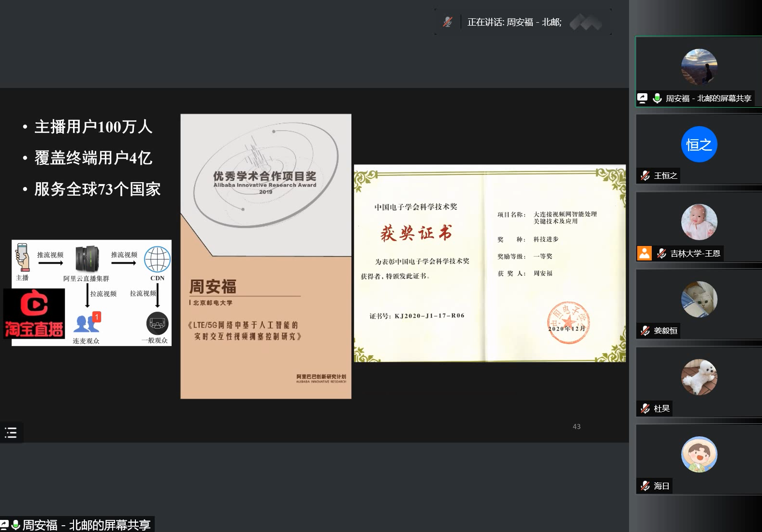The image size is (762, 532).
Task: Select the baby photo avatar of 吉林大学-王恩
Action: tap(699, 222)
